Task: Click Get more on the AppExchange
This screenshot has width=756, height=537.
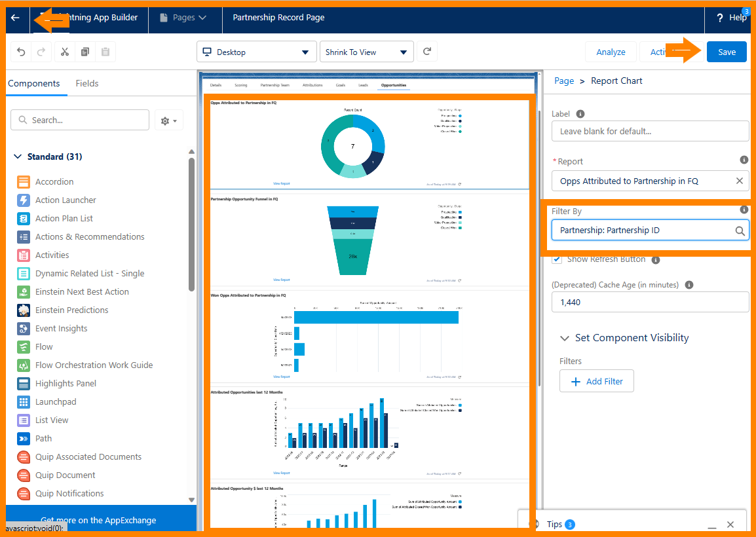Action: coord(98,520)
